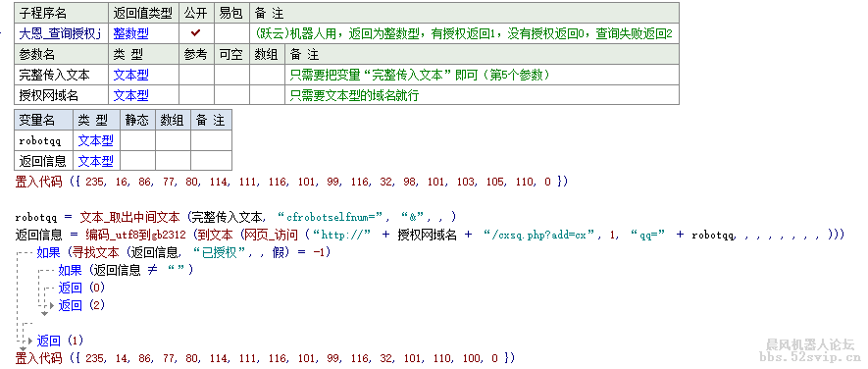
Task: Select 文本型 type of 完整传入文本 parameter
Action: 130,75
